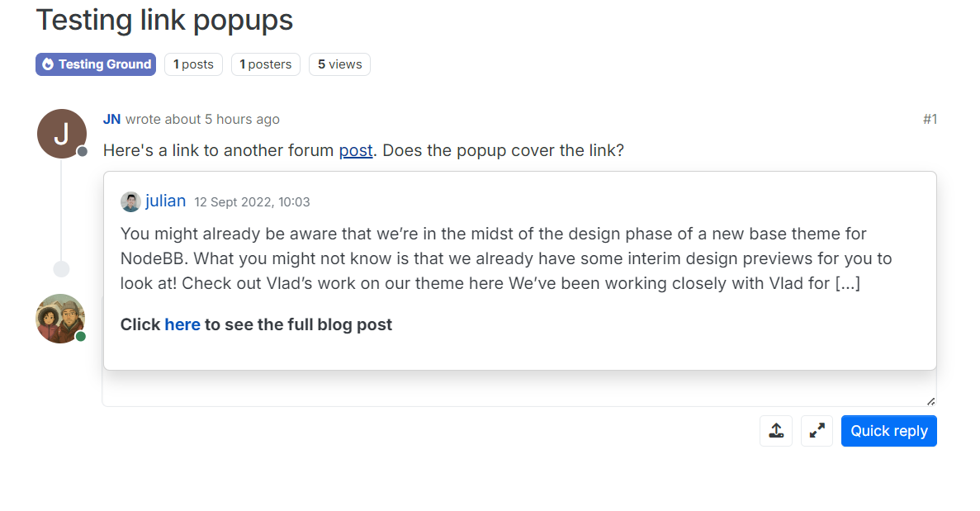This screenshot has height=511, width=980.
Task: Click julian's small avatar in the popup
Action: pyautogui.click(x=130, y=201)
